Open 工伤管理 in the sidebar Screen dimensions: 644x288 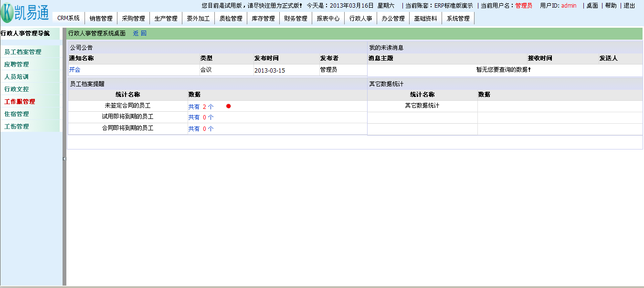tap(17, 127)
